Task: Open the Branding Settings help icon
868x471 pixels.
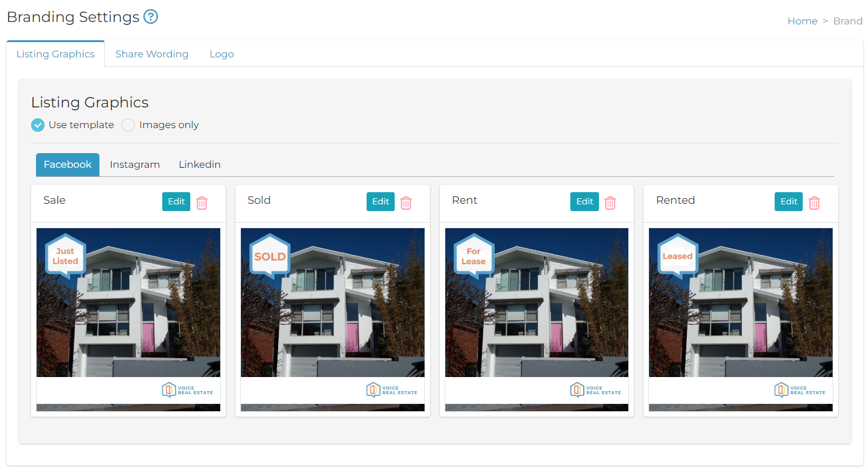Action: click(151, 16)
